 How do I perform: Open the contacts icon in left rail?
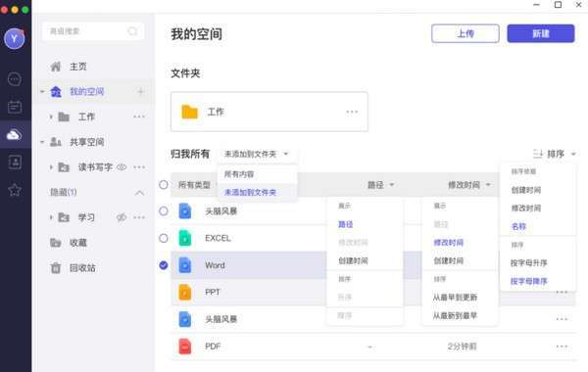15,163
